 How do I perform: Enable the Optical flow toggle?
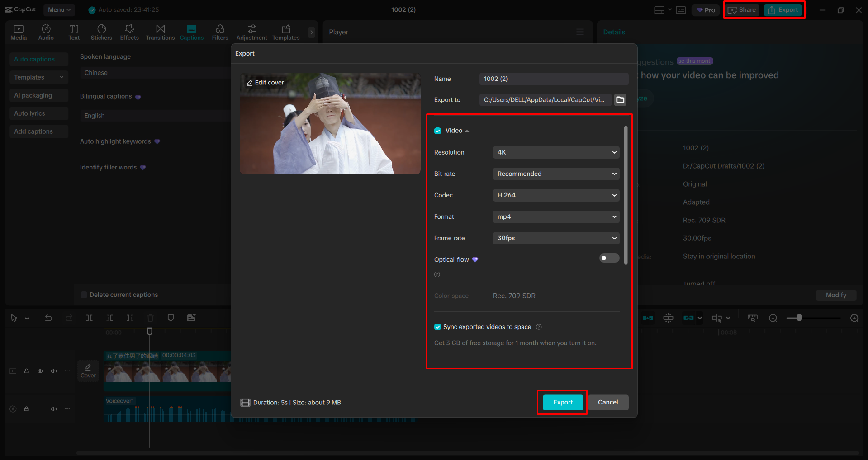[x=609, y=258]
